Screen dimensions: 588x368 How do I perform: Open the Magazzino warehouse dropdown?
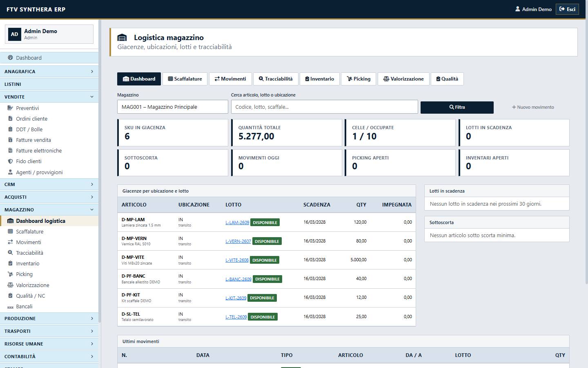tap(172, 107)
